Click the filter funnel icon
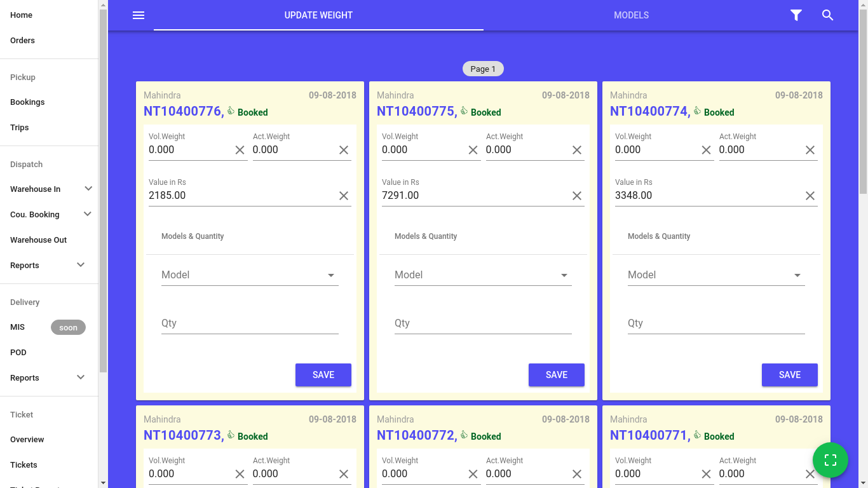Viewport: 868px width, 488px height. [x=796, y=15]
